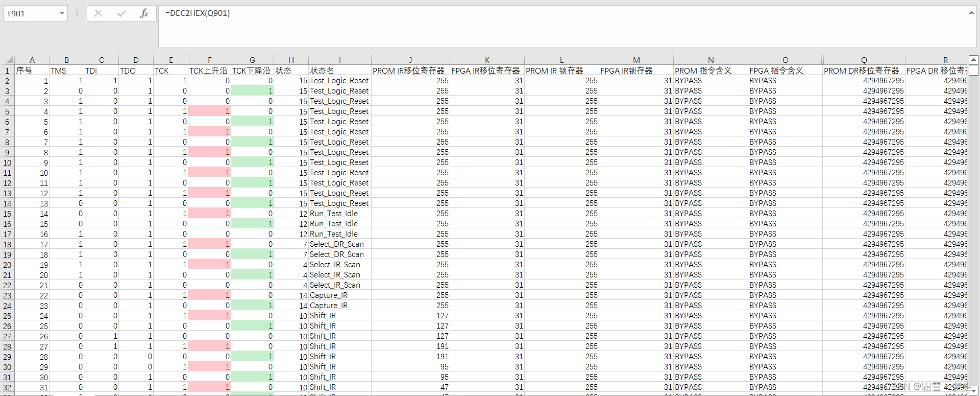Screen dimensions: 980x396
Task: Click header cell 'TCK下降沿'
Action: pyautogui.click(x=252, y=71)
